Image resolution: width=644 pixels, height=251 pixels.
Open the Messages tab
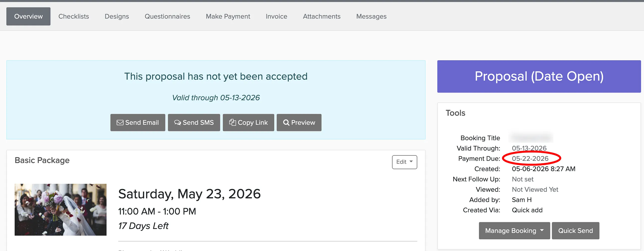point(371,17)
